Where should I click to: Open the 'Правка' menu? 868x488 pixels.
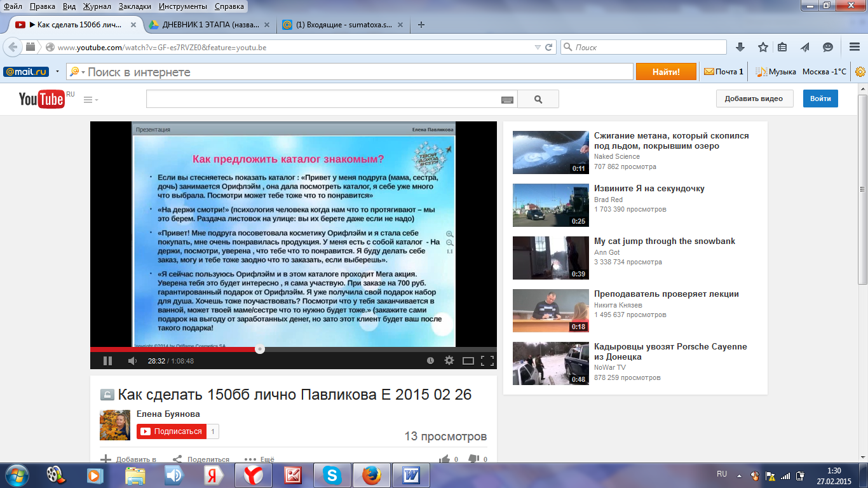[43, 6]
